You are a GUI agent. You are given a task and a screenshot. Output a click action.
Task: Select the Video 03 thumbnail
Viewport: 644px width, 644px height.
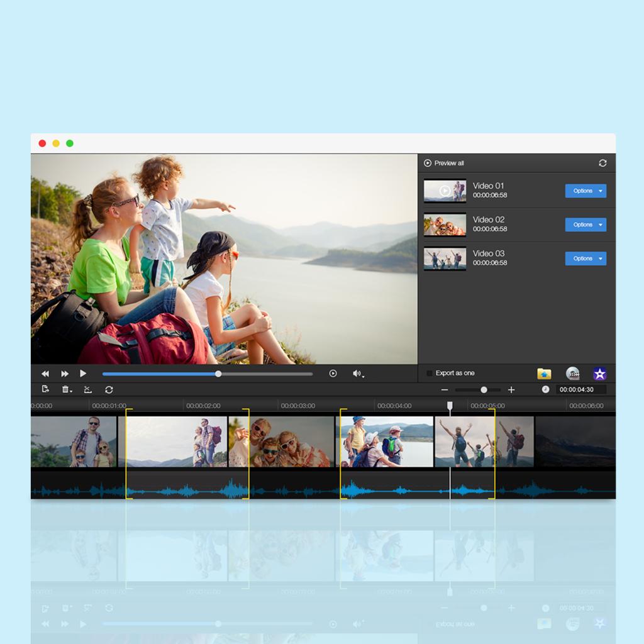pos(445,258)
